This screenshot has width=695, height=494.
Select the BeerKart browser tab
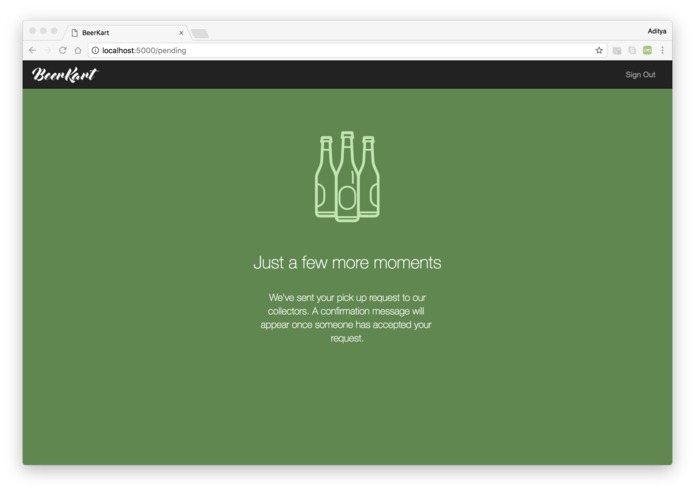pos(127,33)
